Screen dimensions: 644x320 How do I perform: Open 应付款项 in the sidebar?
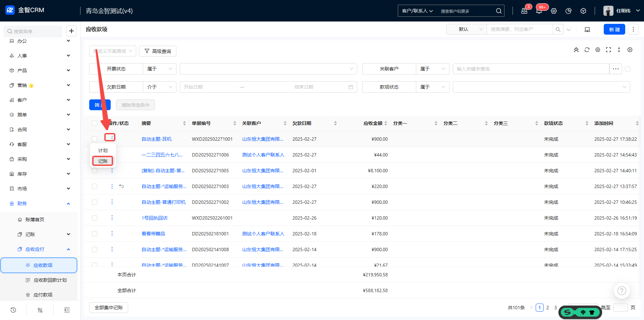pyautogui.click(x=43, y=295)
